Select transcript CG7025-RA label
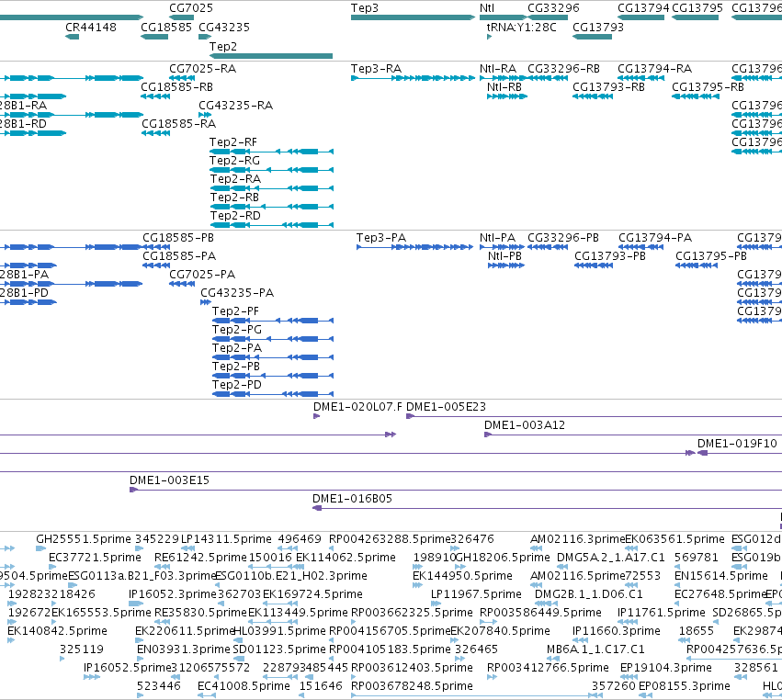782x700 pixels. [x=202, y=68]
